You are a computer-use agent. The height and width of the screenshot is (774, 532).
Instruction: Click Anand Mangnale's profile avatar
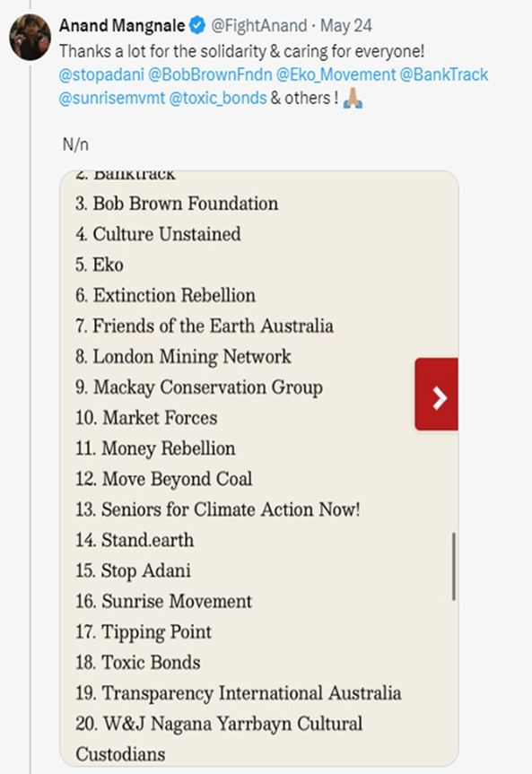point(31,37)
